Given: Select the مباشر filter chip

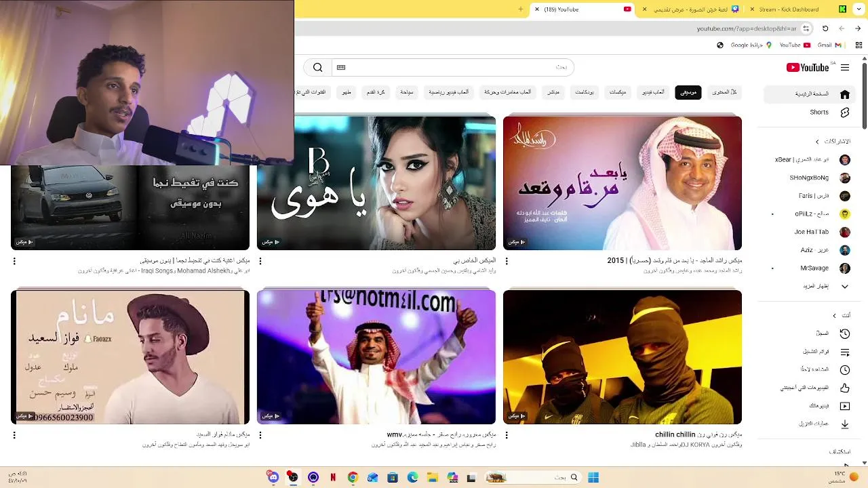Looking at the screenshot, I should [553, 92].
